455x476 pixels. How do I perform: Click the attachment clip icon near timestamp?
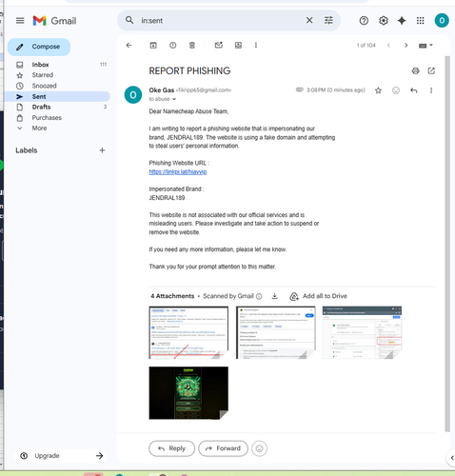coord(300,89)
